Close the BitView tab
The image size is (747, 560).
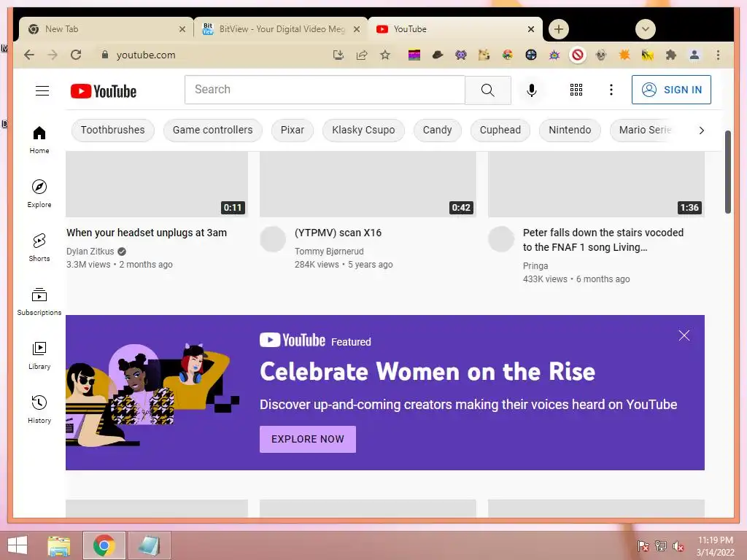pos(356,29)
